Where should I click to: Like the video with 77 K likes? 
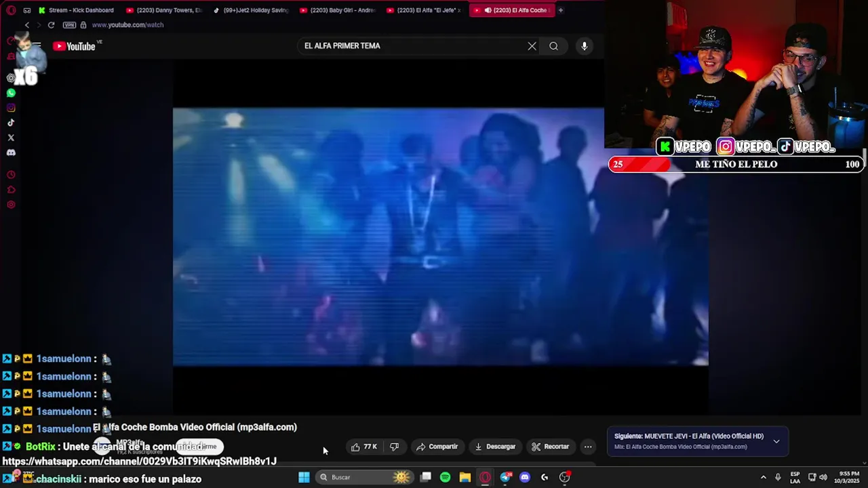[364, 447]
